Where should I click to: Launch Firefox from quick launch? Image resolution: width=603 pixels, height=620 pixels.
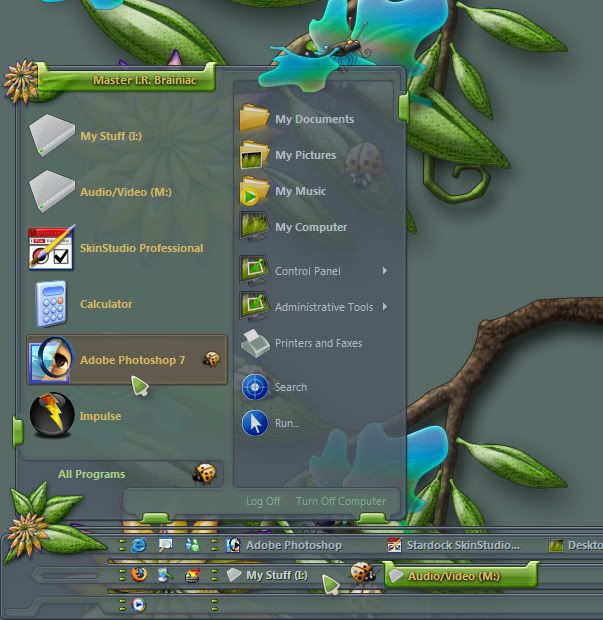pos(139,575)
